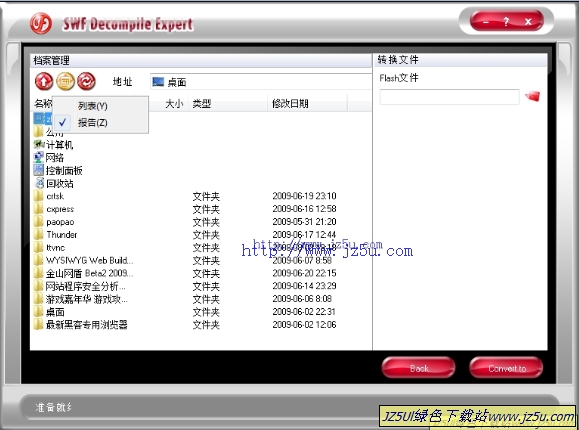The width and height of the screenshot is (579, 430).
Task: Select the checked 报告(Z) menu entry
Action: click(x=93, y=123)
